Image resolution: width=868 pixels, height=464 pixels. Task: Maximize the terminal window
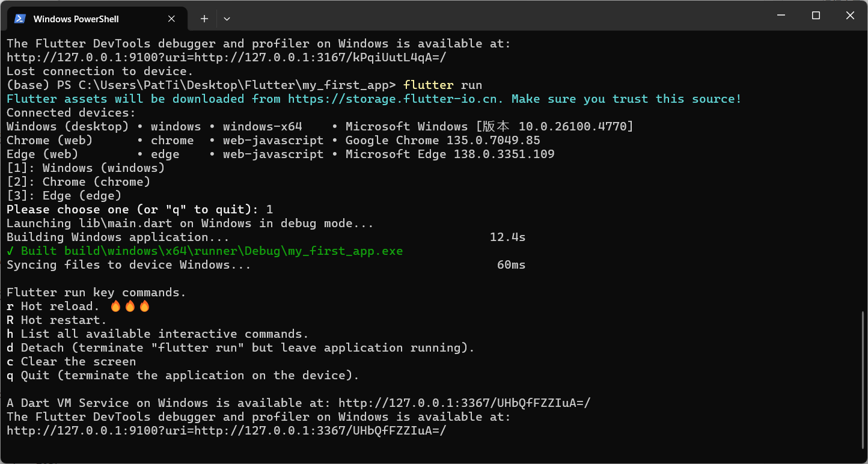816,16
